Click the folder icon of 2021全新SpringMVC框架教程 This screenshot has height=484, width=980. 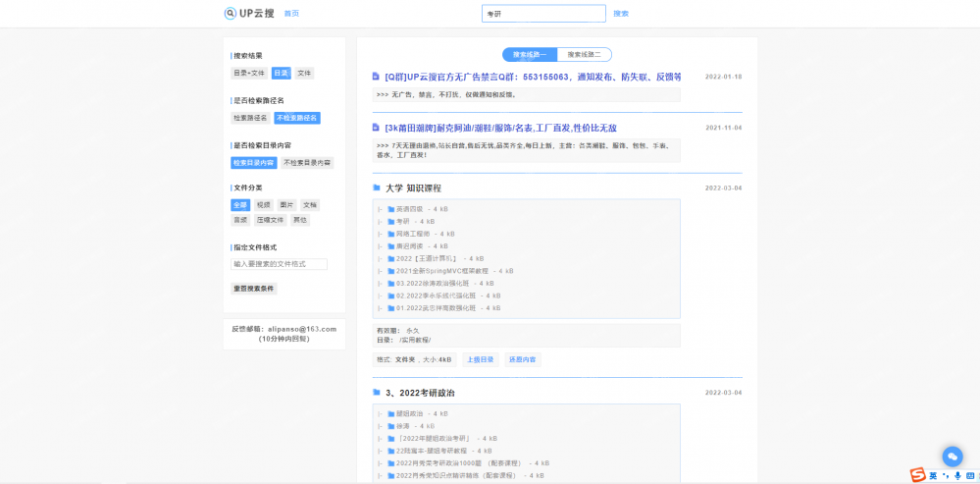(391, 271)
